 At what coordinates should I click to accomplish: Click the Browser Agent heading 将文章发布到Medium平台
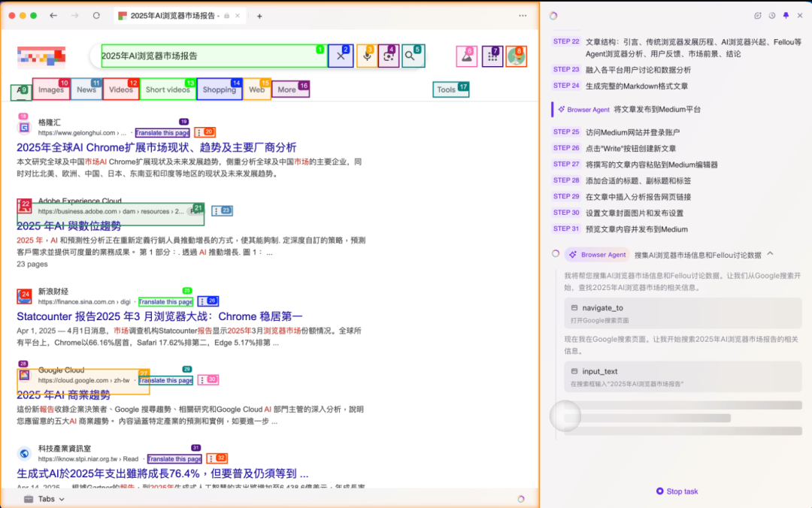tap(629, 109)
